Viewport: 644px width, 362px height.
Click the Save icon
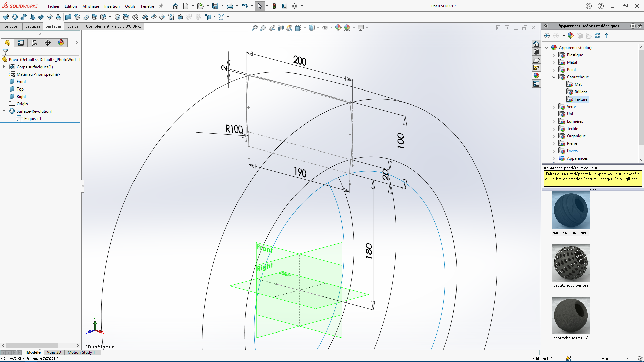click(215, 6)
